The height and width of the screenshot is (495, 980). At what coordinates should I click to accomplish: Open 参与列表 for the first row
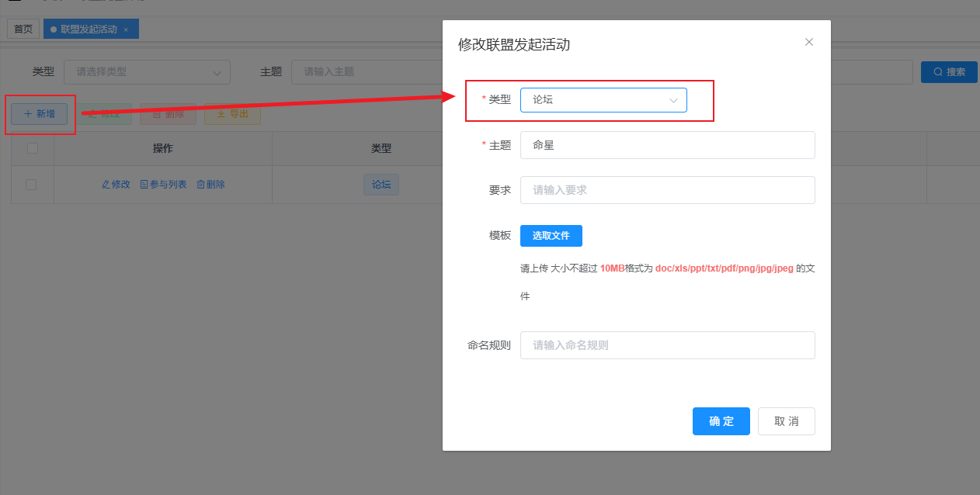coord(163,185)
